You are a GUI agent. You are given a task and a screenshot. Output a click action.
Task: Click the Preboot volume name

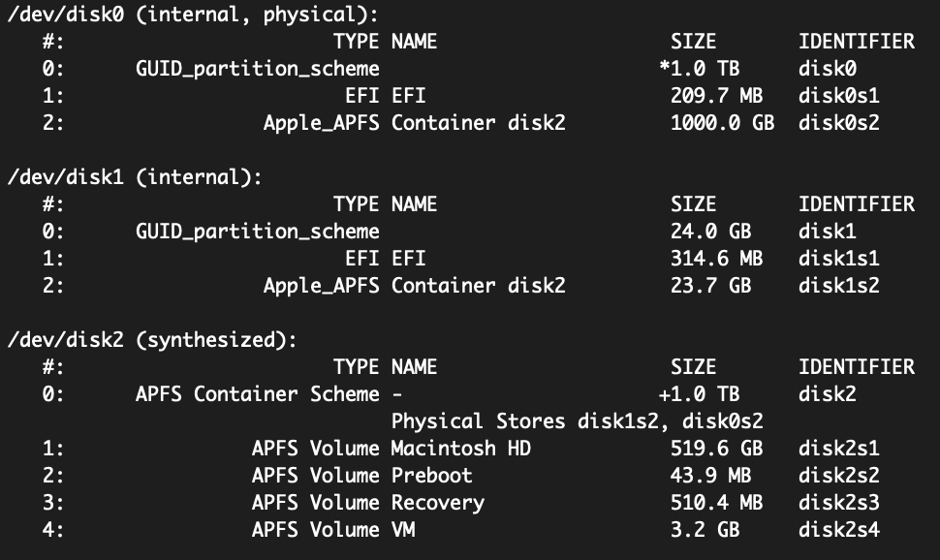click(x=431, y=476)
